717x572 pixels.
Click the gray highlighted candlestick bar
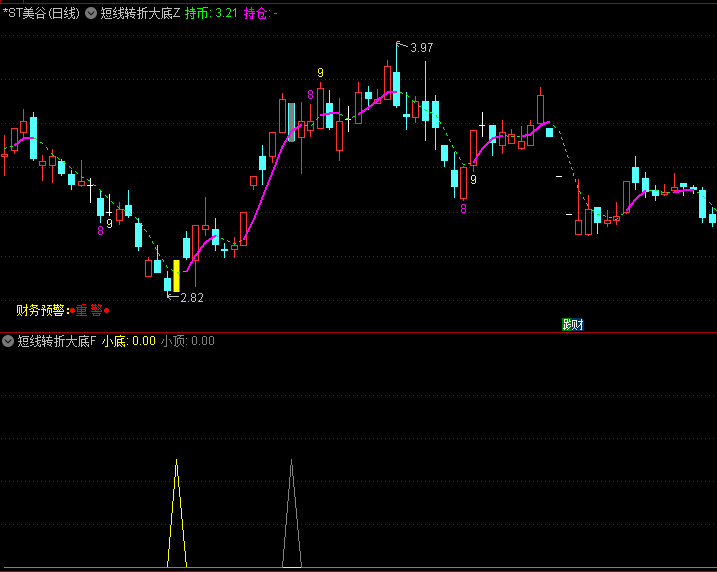click(291, 122)
